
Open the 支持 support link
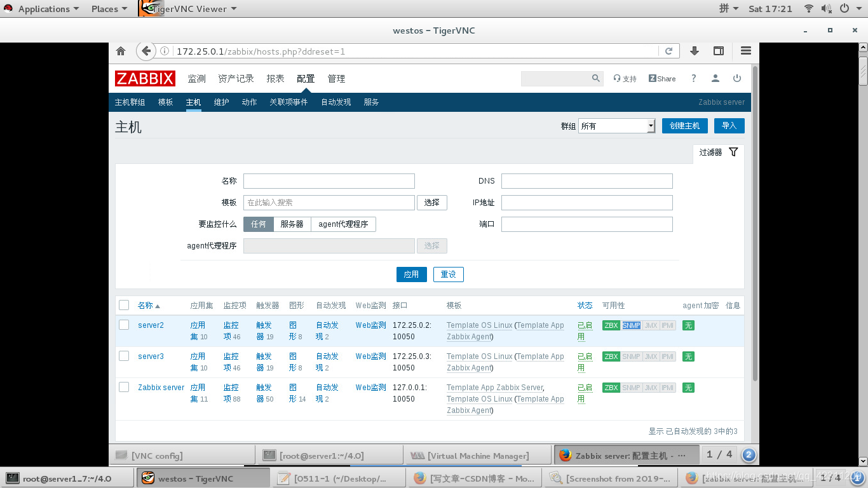[x=625, y=79]
